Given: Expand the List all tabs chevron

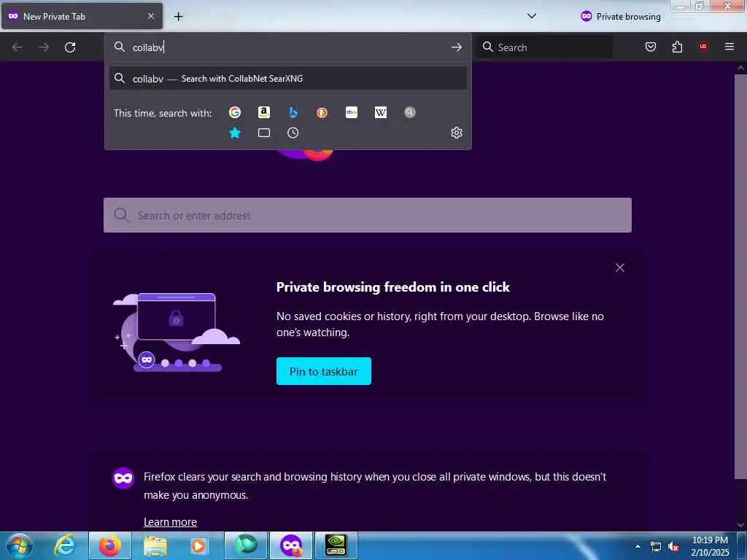Looking at the screenshot, I should (x=532, y=16).
